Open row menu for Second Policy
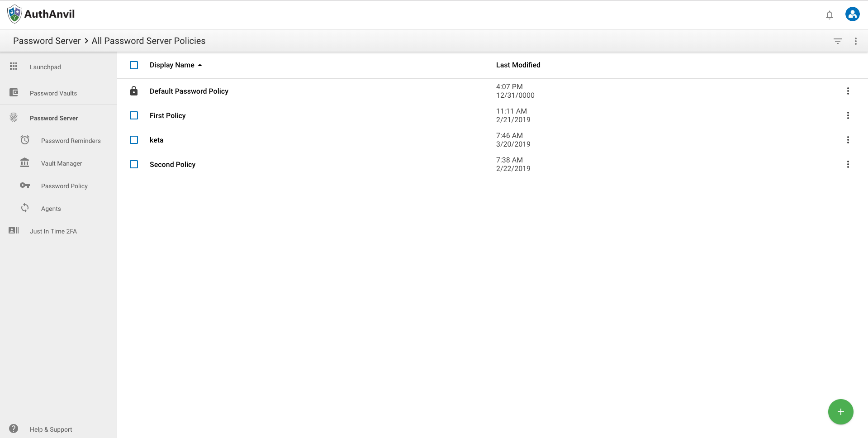Viewport: 868px width, 438px height. (x=848, y=164)
